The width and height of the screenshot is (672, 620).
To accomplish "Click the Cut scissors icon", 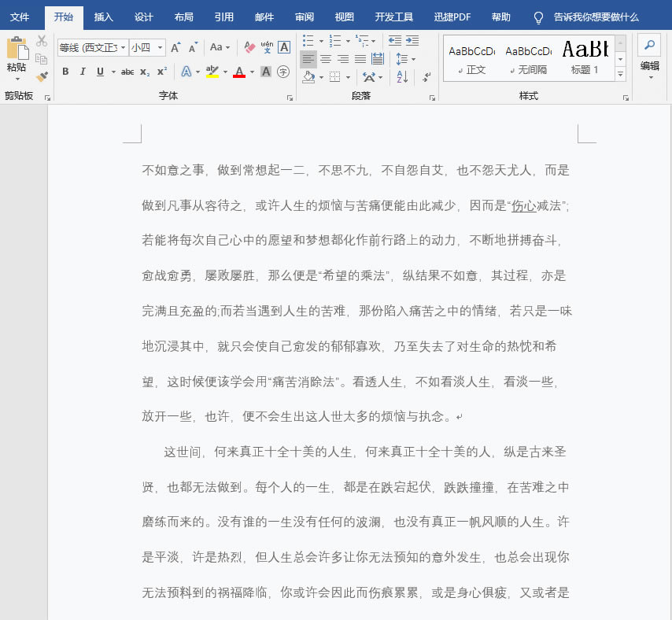I will (x=42, y=41).
